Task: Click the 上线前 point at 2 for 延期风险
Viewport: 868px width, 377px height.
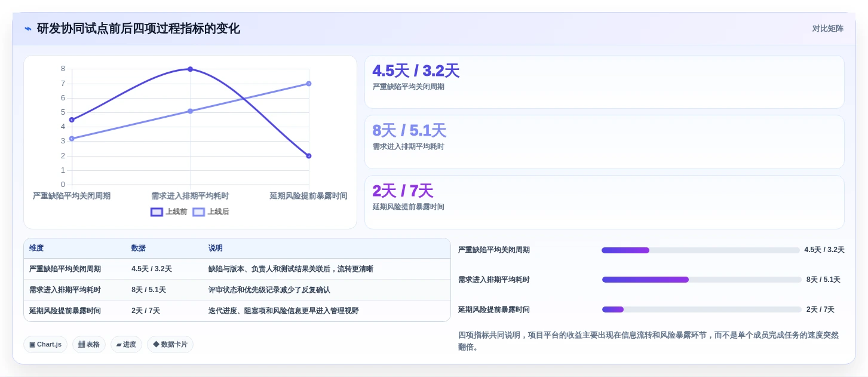Action: pos(309,156)
